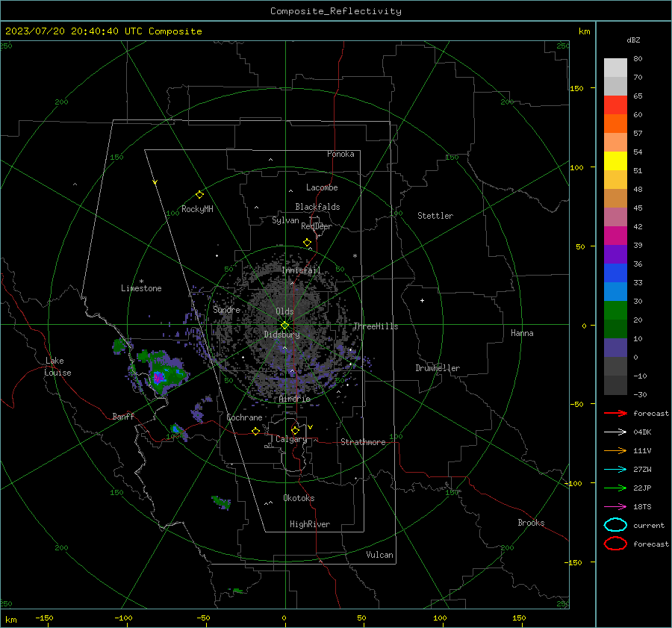Click the HighRiver city label
Image resolution: width=672 pixels, height=628 pixels.
(x=310, y=524)
